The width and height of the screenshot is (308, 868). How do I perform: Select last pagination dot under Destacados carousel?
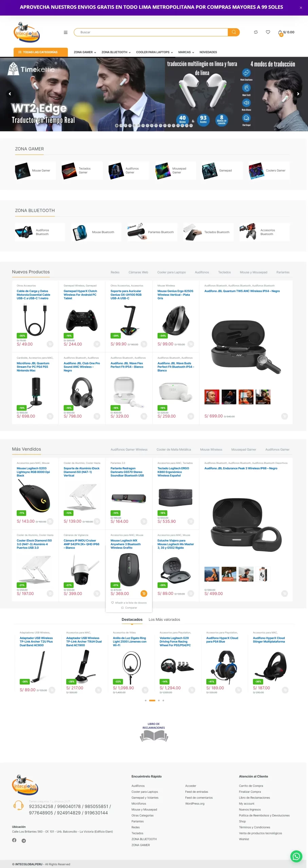click(x=163, y=700)
